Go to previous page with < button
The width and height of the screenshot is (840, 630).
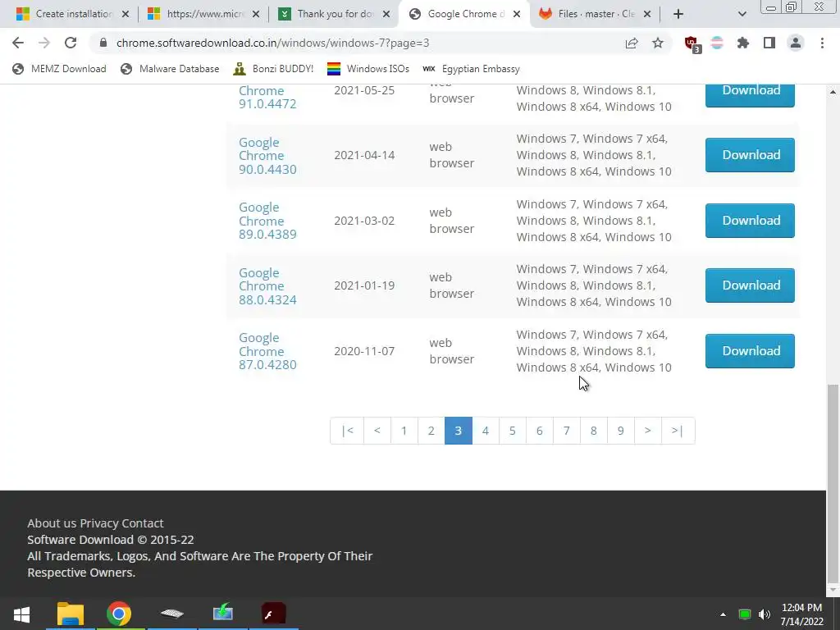[377, 431]
